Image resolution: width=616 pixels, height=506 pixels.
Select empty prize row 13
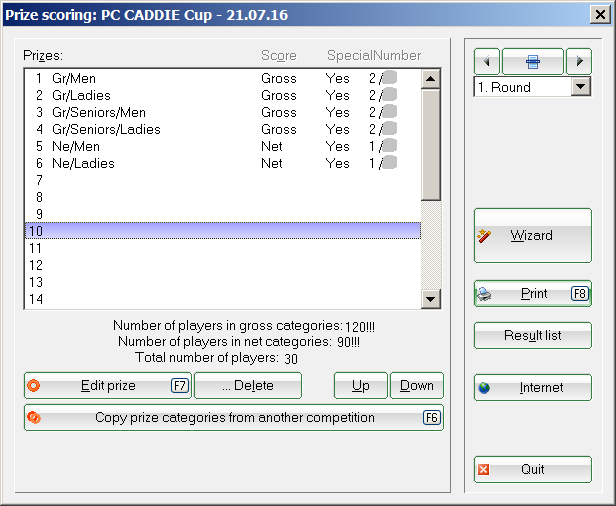[223, 282]
